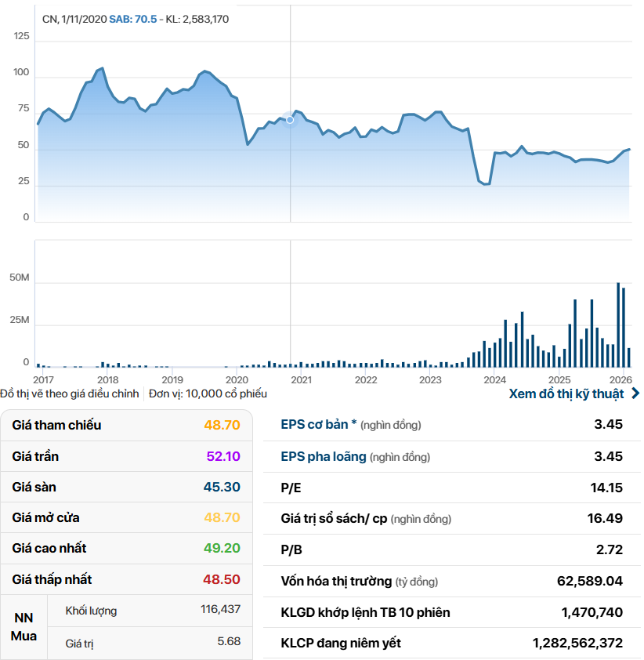Select the Giá cao nhất row
Viewport: 644px width, 660px height.
[x=127, y=548]
